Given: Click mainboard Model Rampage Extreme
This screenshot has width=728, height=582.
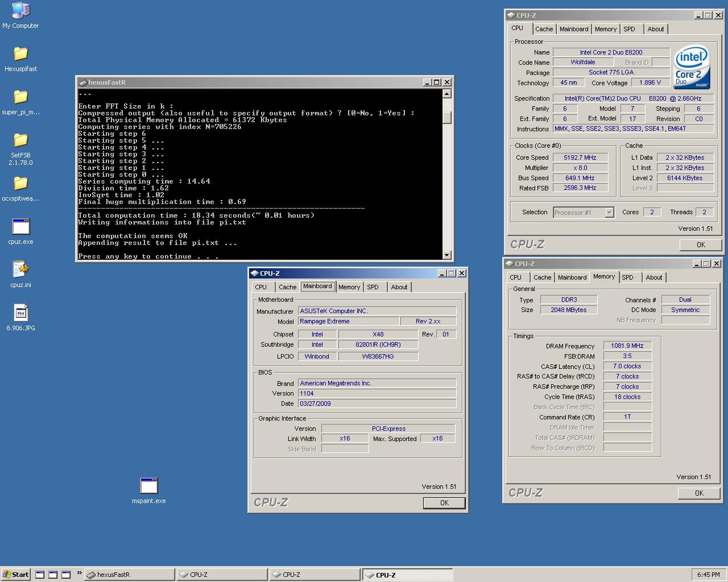Looking at the screenshot, I should click(x=349, y=321).
